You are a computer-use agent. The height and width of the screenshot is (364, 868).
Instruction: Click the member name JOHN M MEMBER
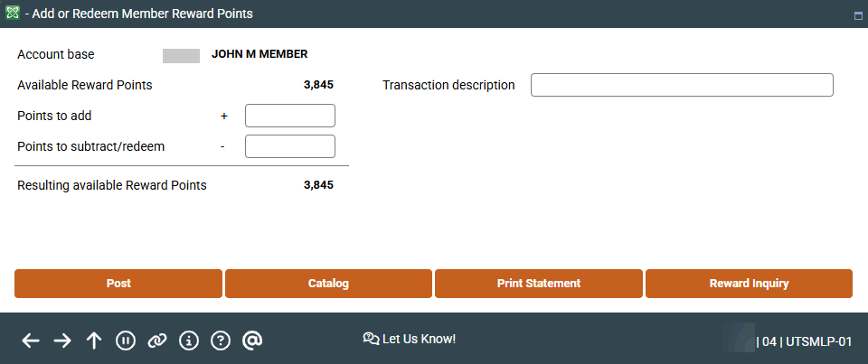pyautogui.click(x=259, y=54)
